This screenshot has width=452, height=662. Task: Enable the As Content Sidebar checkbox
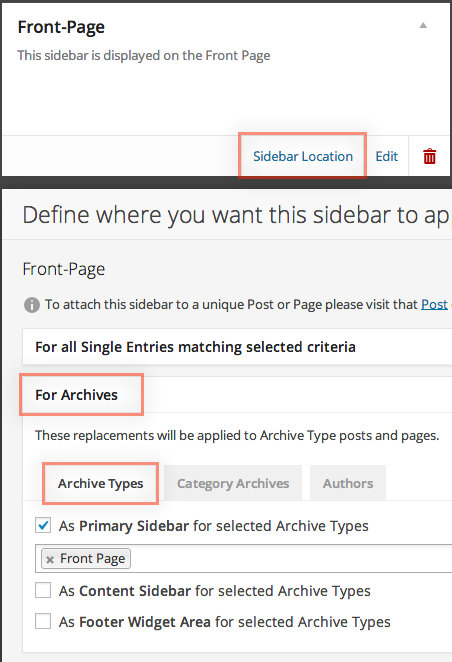tap(43, 590)
